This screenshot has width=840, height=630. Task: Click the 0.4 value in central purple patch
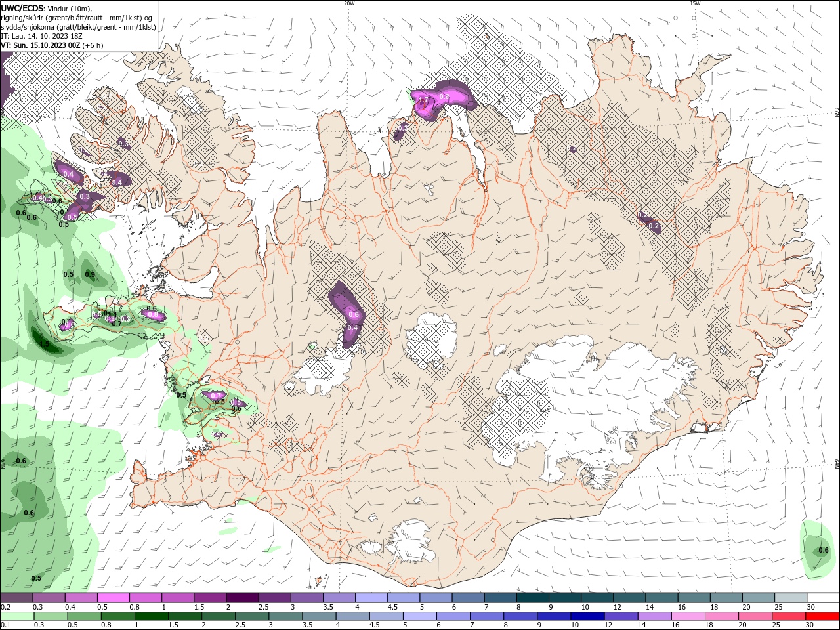click(x=352, y=327)
